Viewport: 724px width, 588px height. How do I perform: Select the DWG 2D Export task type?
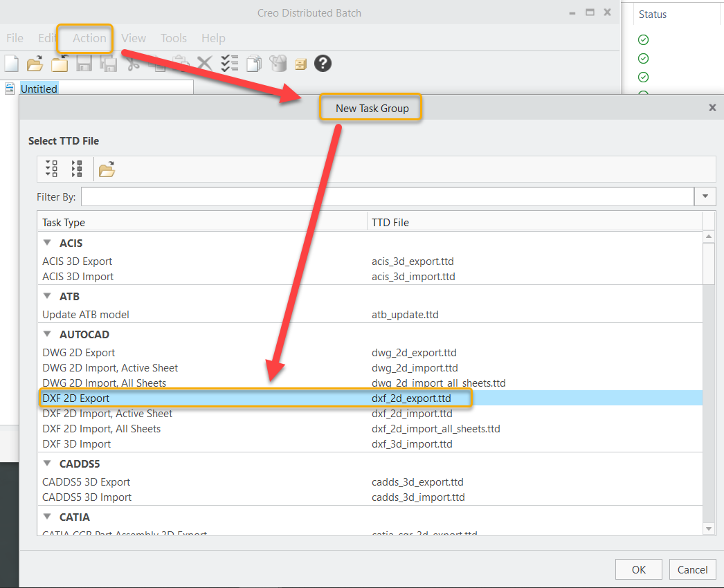click(x=77, y=352)
